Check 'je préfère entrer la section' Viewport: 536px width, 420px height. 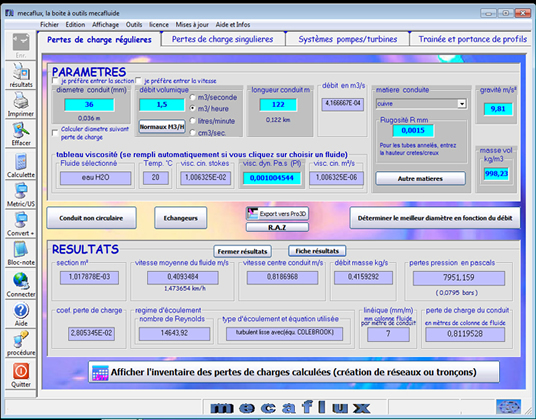tap(55, 81)
